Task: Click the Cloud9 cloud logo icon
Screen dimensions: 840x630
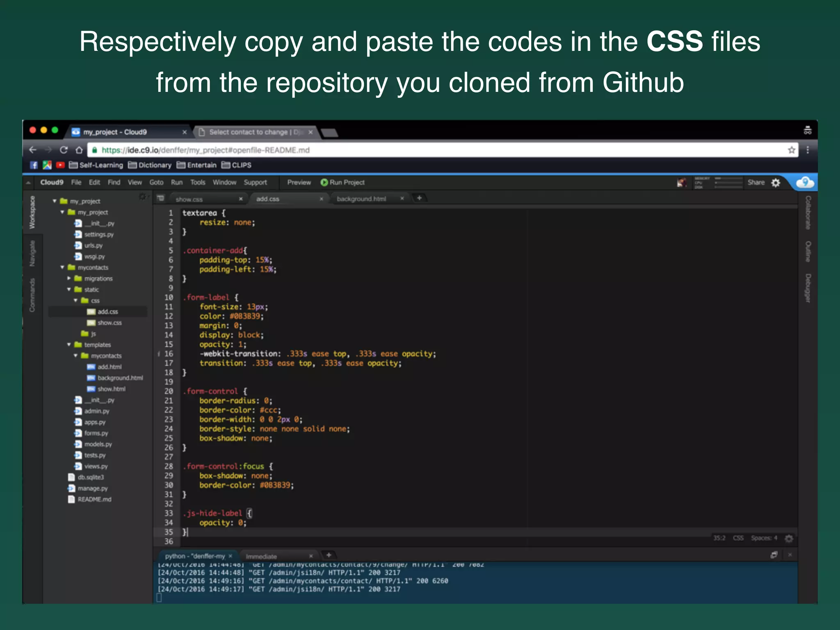Action: coord(805,183)
